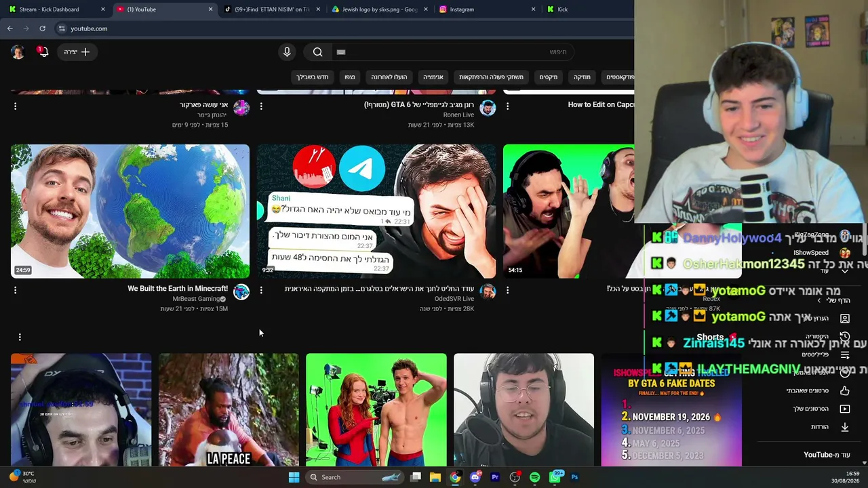Open Playlists in YouTube sidebar
This screenshot has width=868, height=488.
(x=827, y=354)
